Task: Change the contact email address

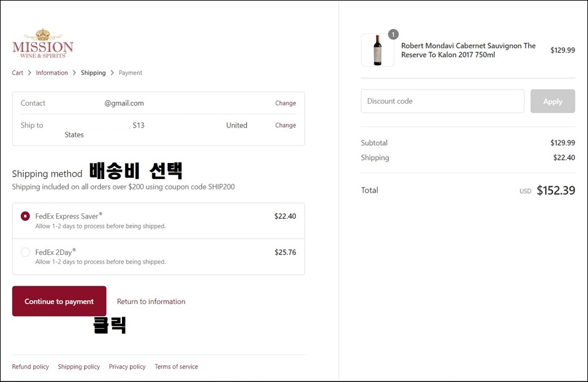Action: 285,103
